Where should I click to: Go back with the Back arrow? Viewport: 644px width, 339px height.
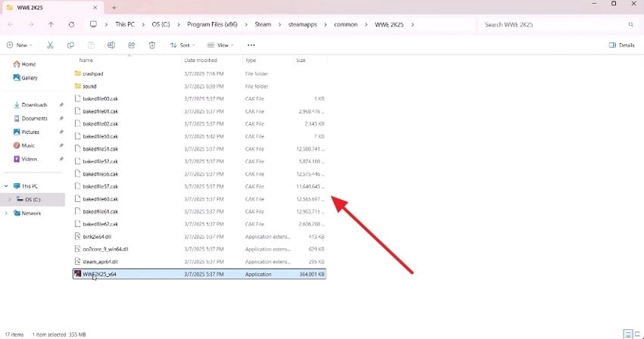[11, 25]
